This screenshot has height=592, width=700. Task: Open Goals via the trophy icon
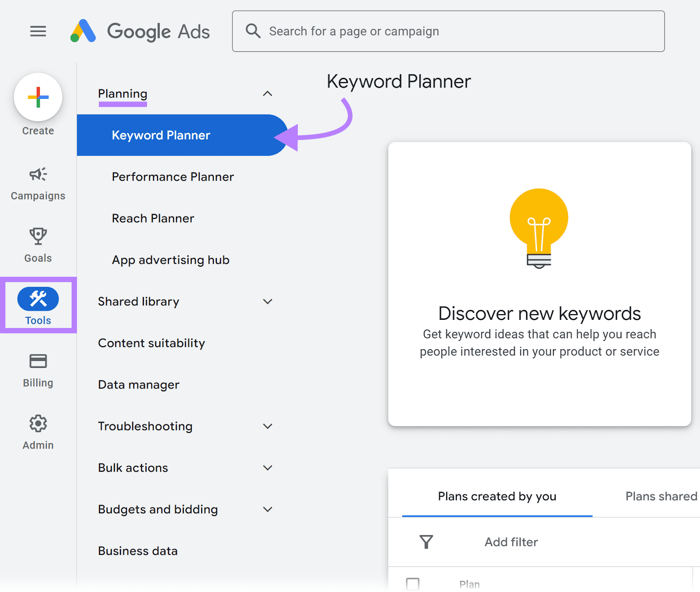[x=38, y=236]
